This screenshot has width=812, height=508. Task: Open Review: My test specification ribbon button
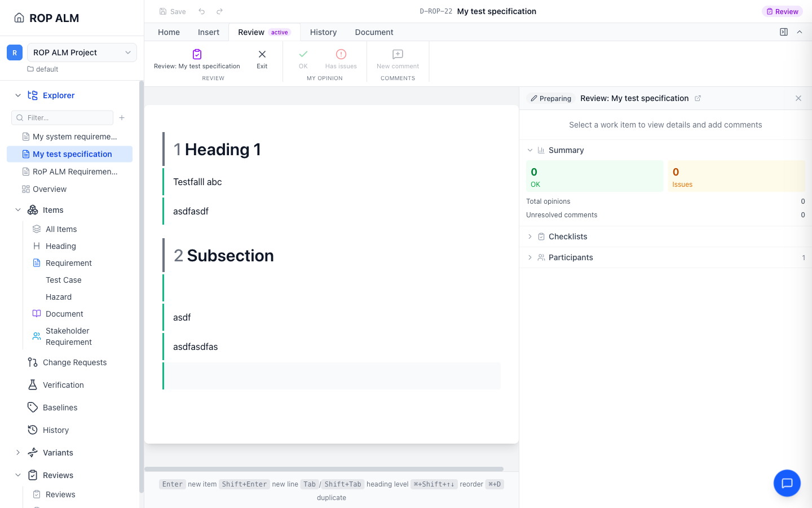coord(197,59)
